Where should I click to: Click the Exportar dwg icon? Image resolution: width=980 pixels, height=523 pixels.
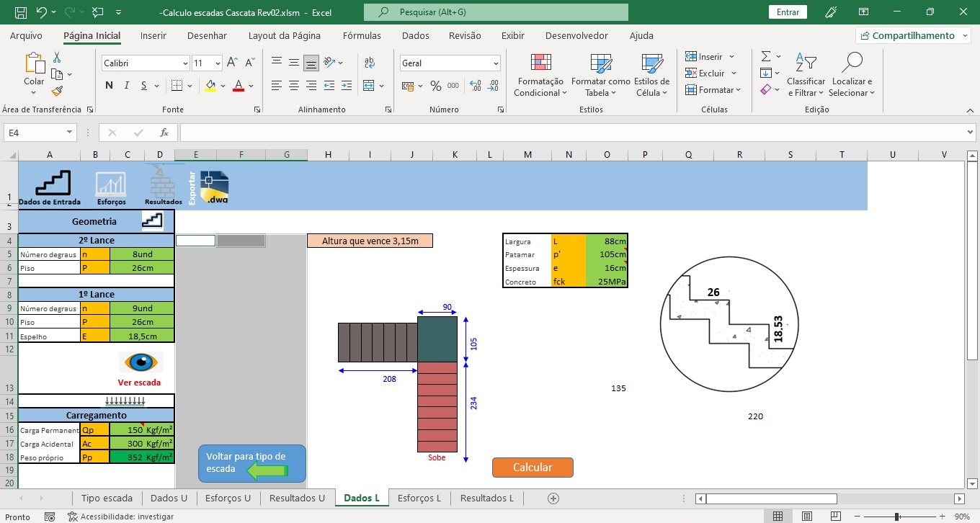coord(214,187)
